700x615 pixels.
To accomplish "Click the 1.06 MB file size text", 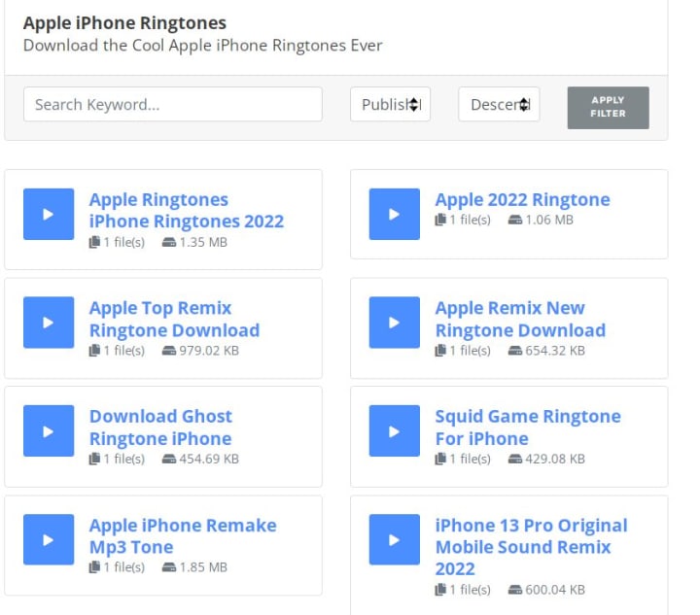I will click(549, 220).
